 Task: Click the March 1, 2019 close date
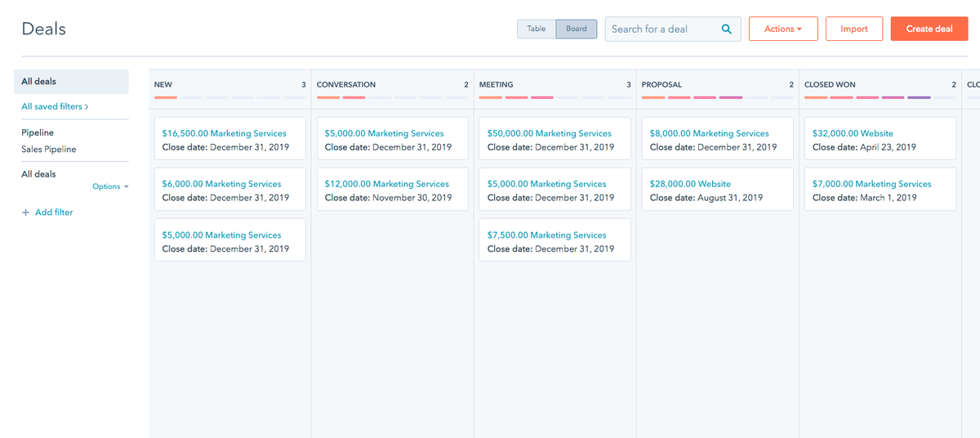889,198
